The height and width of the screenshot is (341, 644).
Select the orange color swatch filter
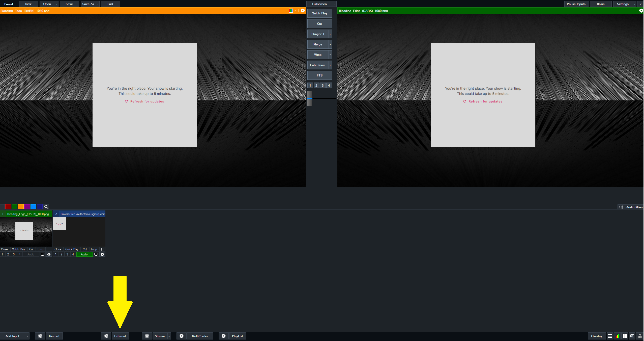pos(21,207)
